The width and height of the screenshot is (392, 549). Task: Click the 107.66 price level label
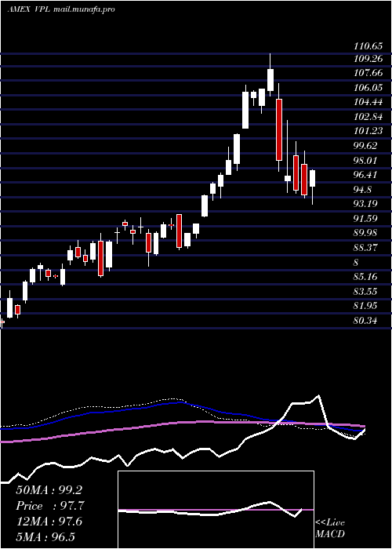point(368,73)
